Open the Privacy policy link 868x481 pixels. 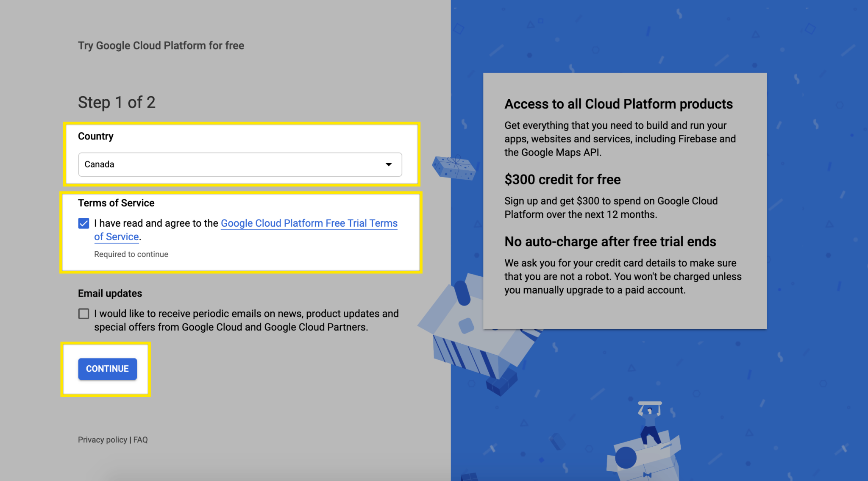click(x=103, y=440)
